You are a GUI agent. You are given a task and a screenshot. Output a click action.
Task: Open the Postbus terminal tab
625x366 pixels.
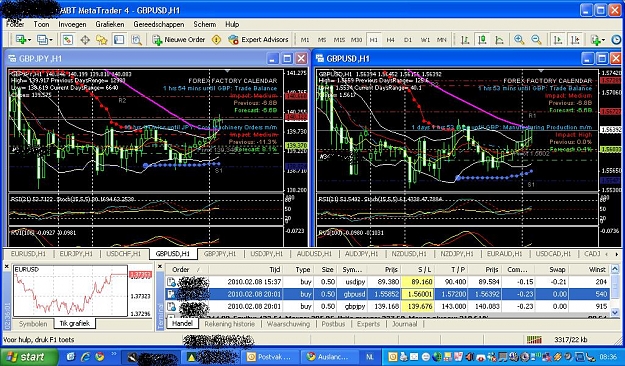pos(333,324)
